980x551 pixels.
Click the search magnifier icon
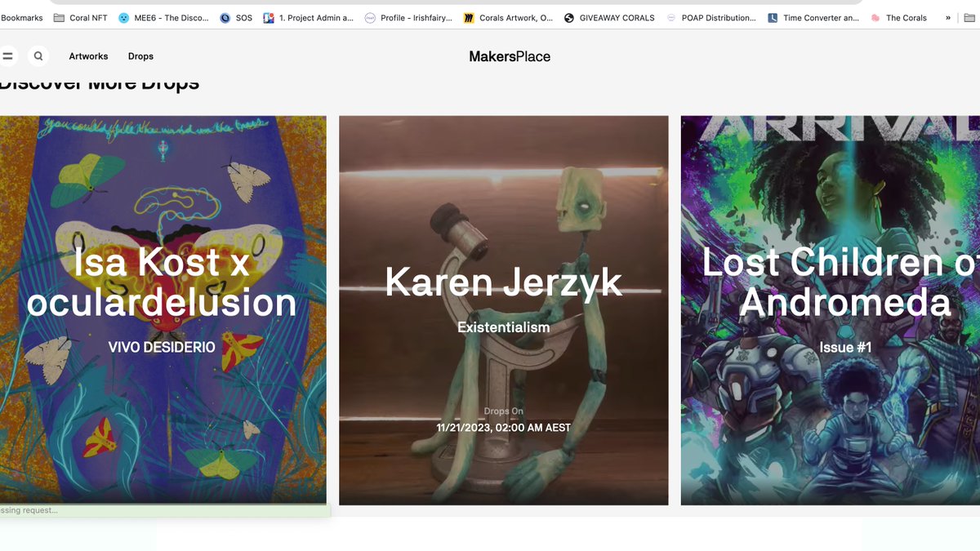[x=38, y=56]
